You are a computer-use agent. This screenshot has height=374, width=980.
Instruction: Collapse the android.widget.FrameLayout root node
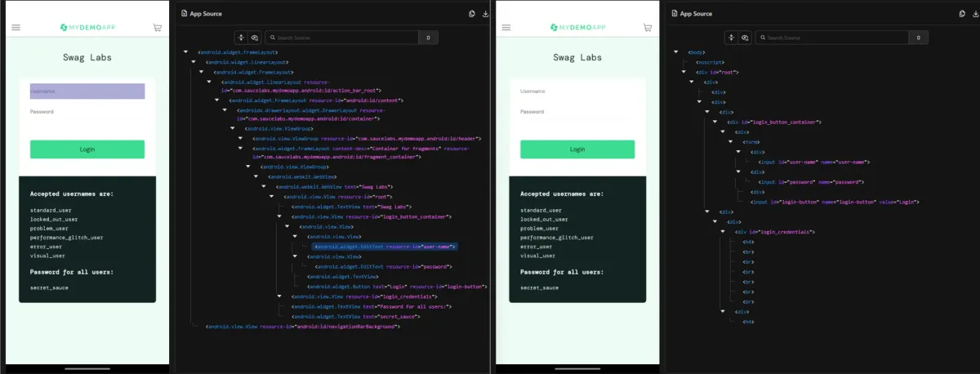pyautogui.click(x=186, y=52)
